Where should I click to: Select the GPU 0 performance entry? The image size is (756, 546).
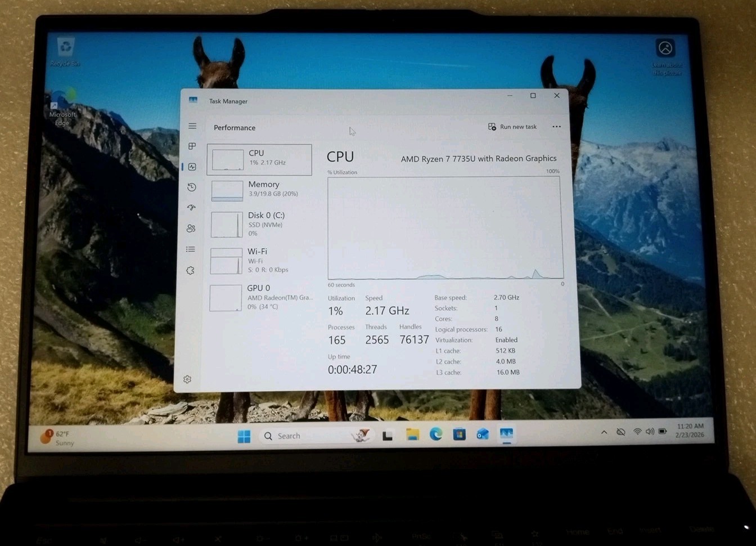pos(259,297)
